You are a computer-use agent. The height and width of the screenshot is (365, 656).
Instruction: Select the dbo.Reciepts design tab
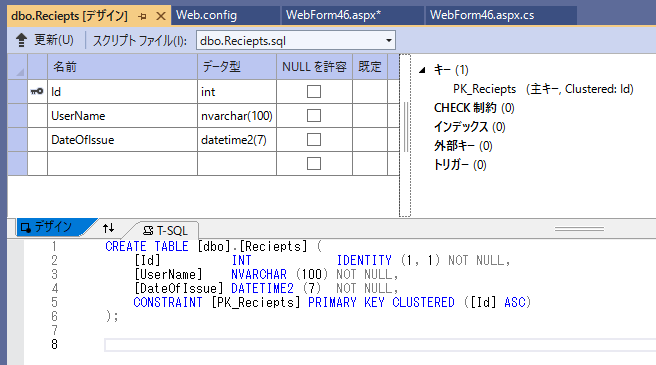pos(69,16)
